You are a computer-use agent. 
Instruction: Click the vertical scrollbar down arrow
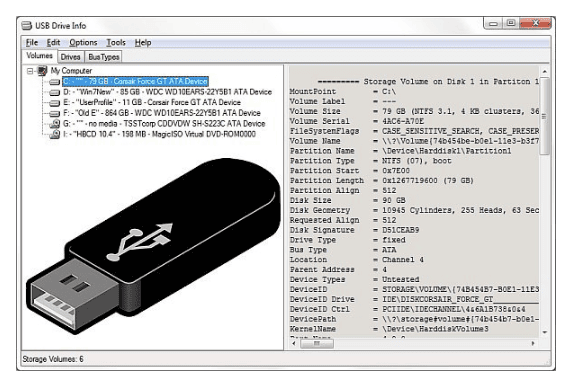click(x=545, y=332)
